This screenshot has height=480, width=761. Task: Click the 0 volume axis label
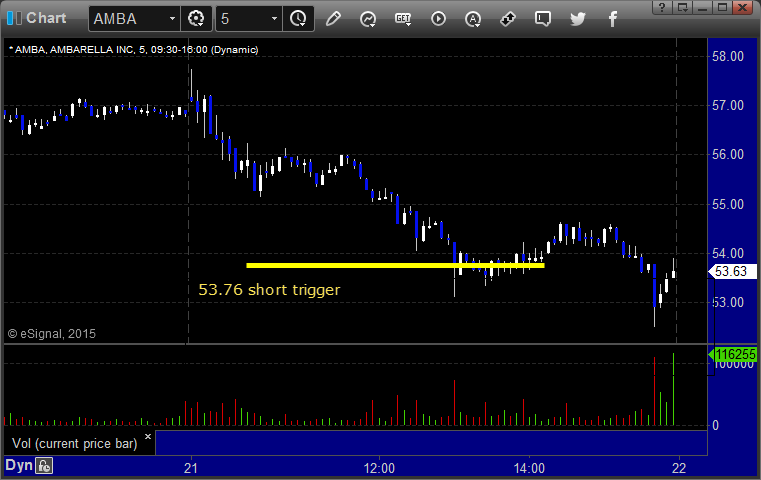point(715,426)
